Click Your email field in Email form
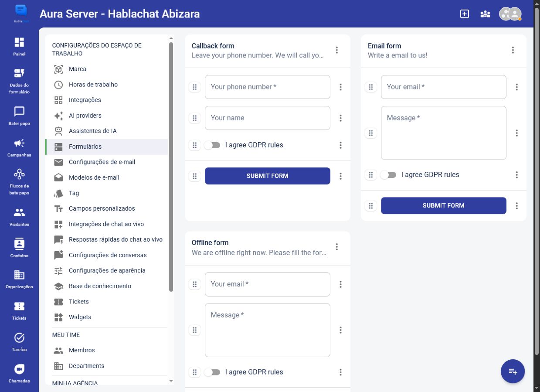 pos(444,87)
